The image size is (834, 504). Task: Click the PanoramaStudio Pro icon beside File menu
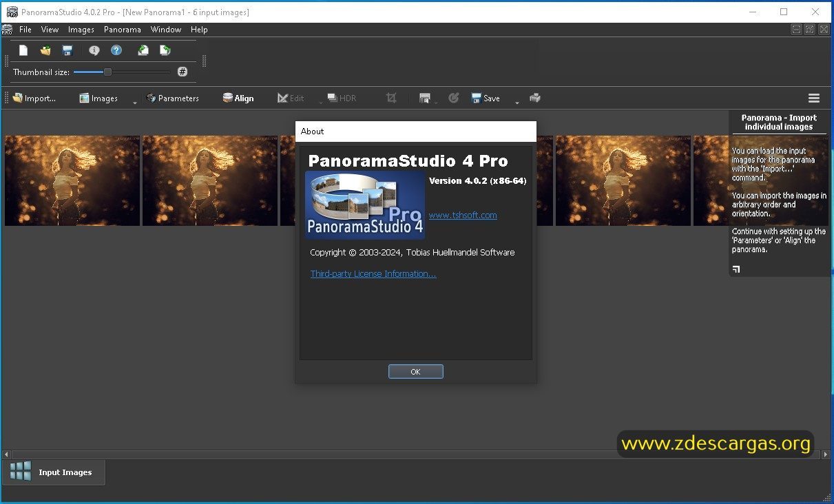pos(7,30)
